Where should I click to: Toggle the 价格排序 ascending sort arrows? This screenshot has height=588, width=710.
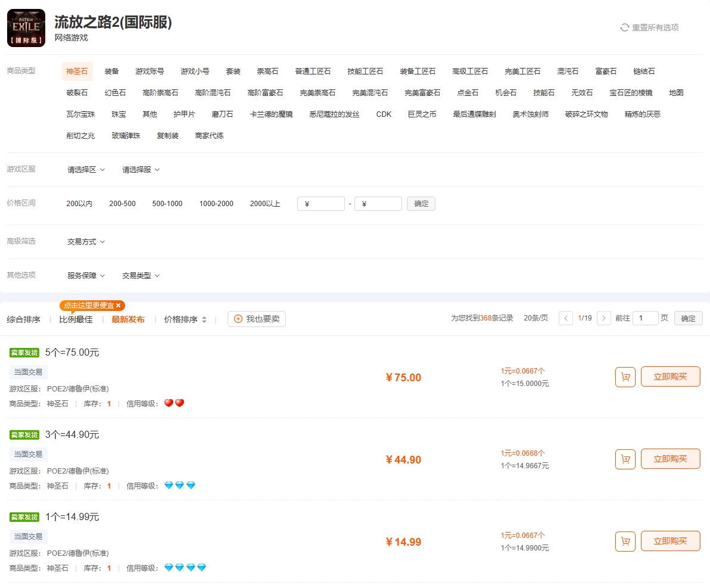point(204,318)
